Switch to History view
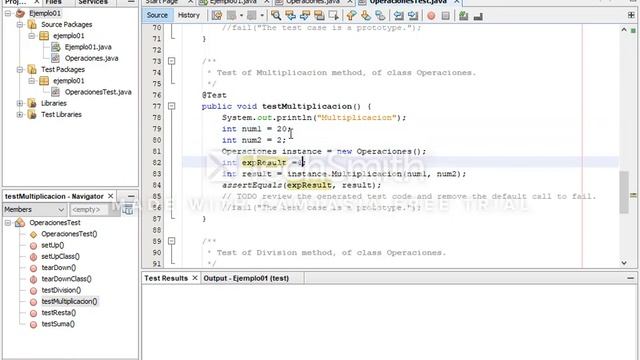Viewport: 640px width, 360px height. pos(189,16)
